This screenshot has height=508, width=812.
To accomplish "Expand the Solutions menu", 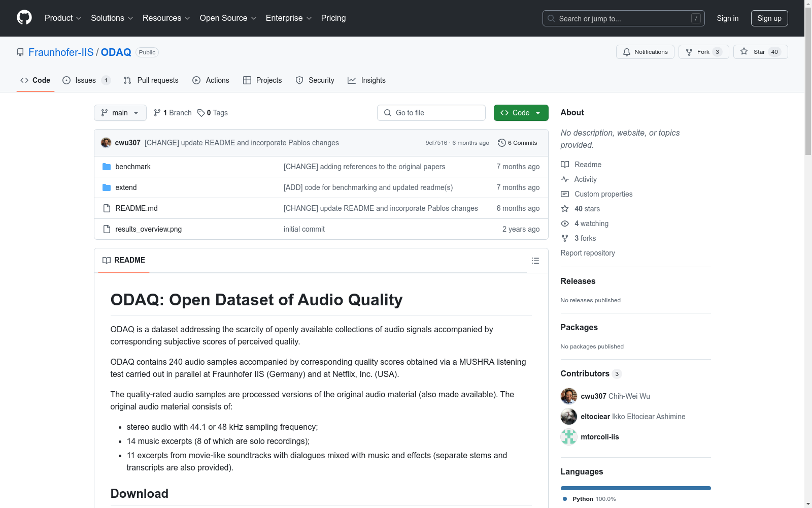I will pos(112,18).
